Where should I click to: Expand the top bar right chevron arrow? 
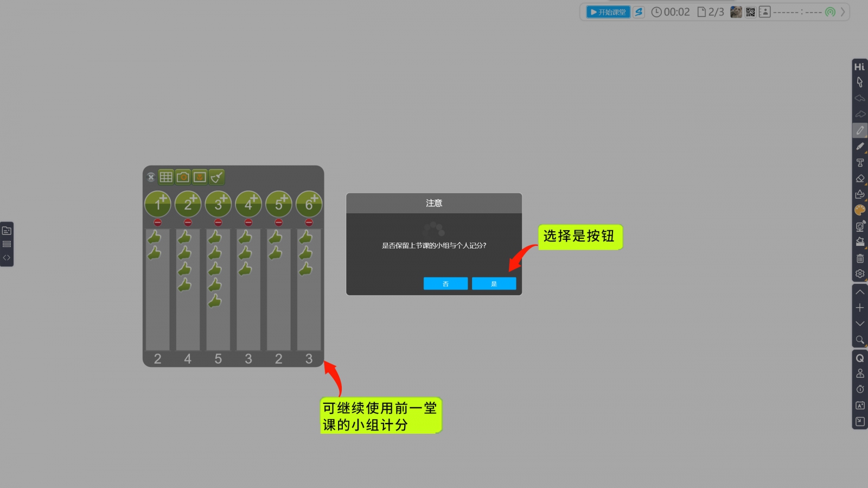click(843, 12)
